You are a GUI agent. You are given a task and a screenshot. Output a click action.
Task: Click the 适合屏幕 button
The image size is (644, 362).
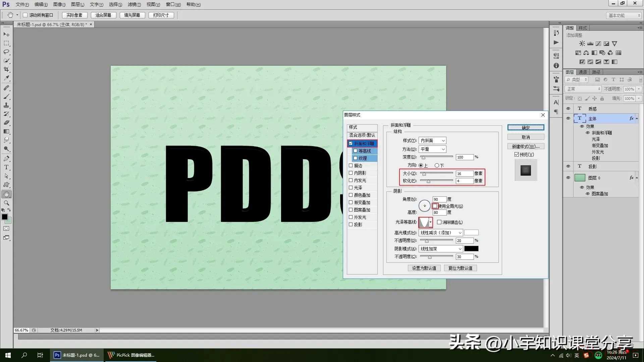(x=103, y=15)
